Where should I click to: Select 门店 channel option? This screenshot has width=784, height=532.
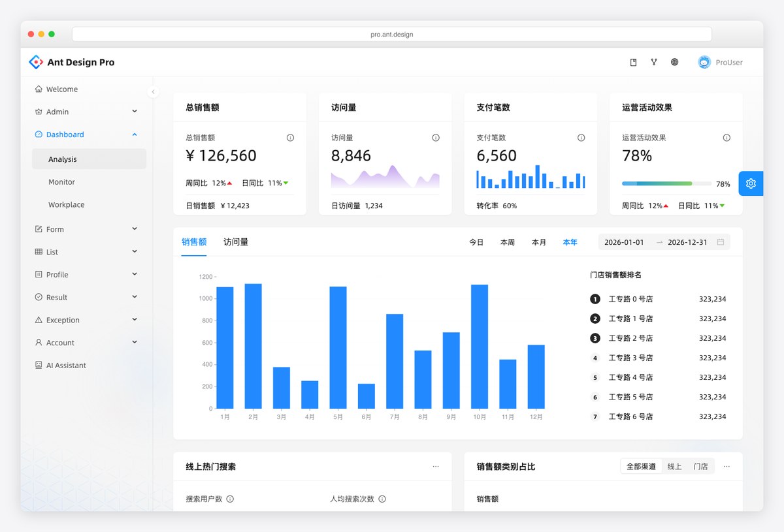pos(700,467)
